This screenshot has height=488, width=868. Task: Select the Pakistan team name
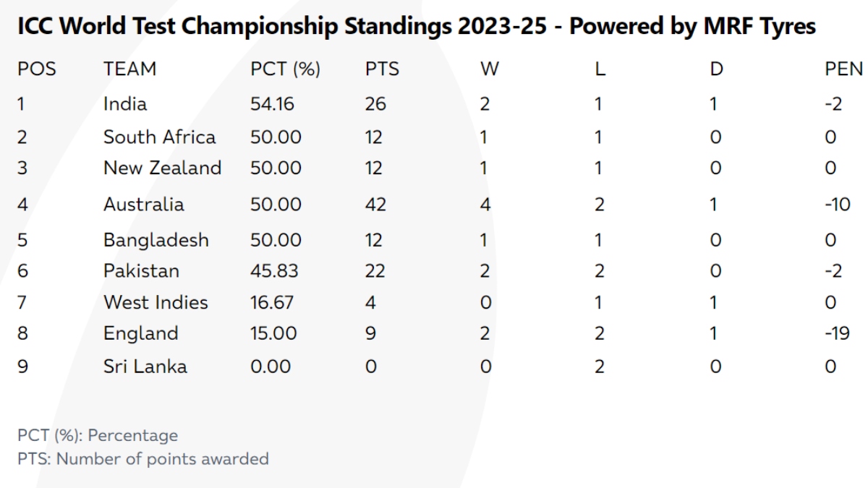click(x=141, y=271)
